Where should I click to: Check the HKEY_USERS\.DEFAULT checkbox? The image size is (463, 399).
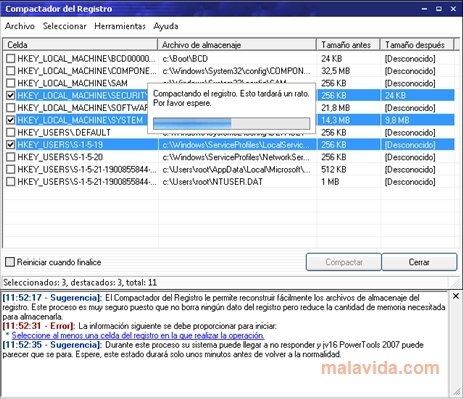(11, 132)
